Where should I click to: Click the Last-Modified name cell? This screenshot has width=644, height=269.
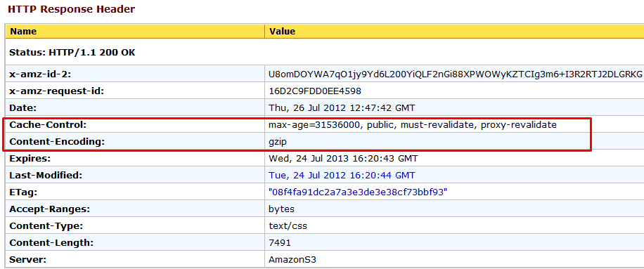(x=136, y=176)
